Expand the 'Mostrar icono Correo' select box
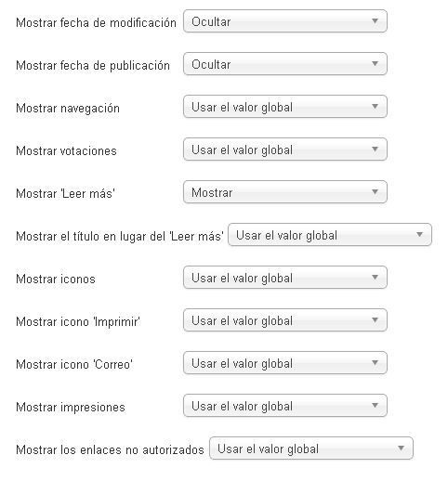448x481 pixels. [x=285, y=363]
